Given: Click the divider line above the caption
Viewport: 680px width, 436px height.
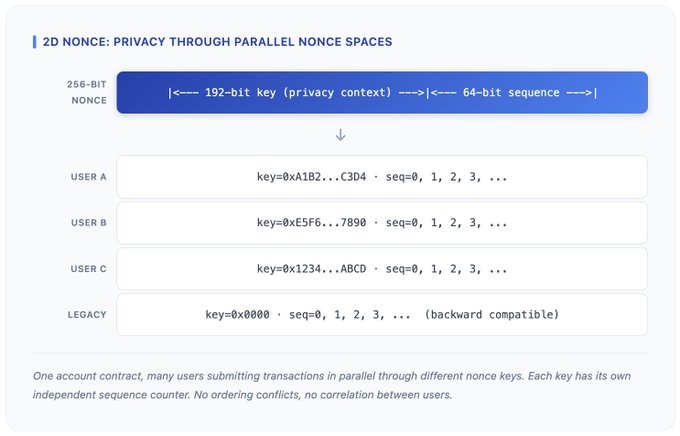Looking at the screenshot, I should tap(340, 353).
